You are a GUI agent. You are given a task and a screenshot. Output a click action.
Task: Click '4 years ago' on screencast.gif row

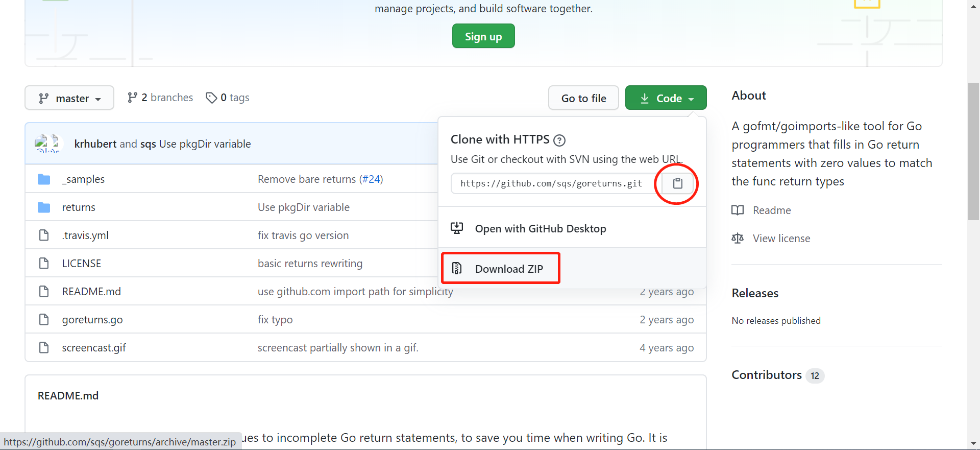(x=667, y=348)
